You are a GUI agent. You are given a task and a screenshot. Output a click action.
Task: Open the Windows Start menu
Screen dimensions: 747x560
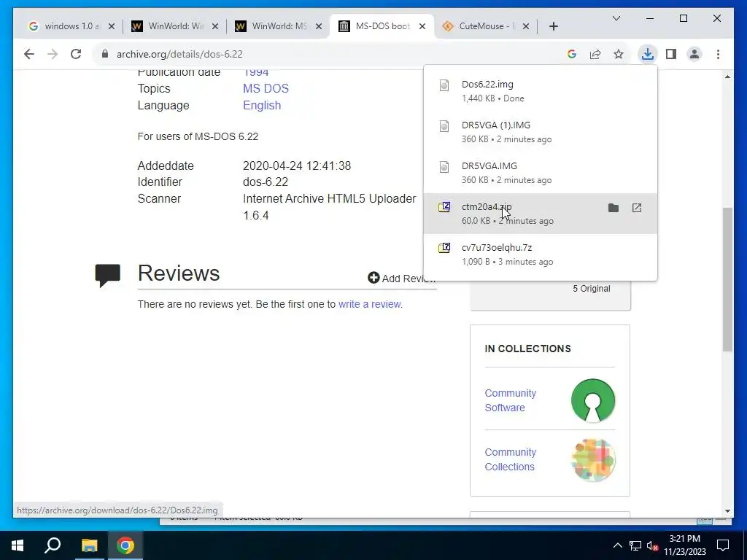18,545
